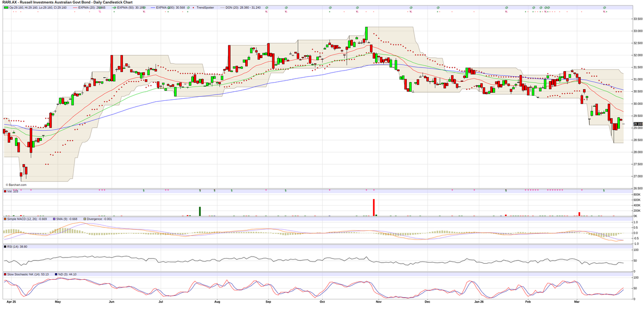Click the orange Simple MACD swatch

coord(6,219)
